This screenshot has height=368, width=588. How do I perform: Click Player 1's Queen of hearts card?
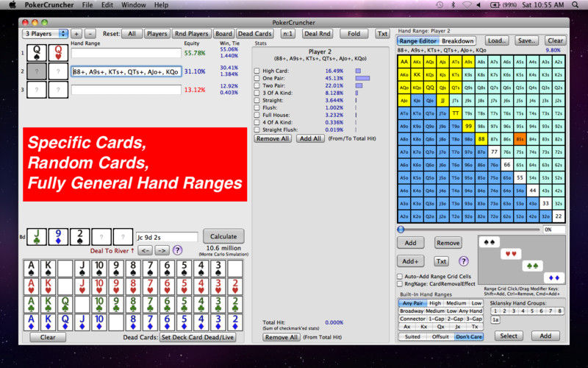pyautogui.click(x=58, y=52)
